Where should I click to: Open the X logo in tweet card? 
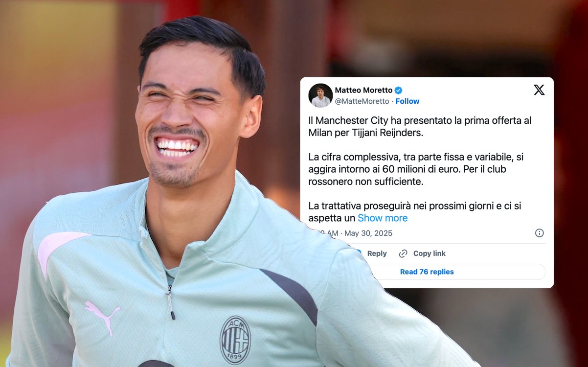(539, 90)
